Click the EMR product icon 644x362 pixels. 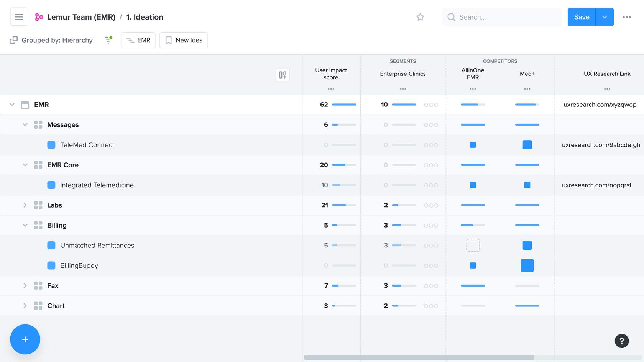[x=25, y=105]
